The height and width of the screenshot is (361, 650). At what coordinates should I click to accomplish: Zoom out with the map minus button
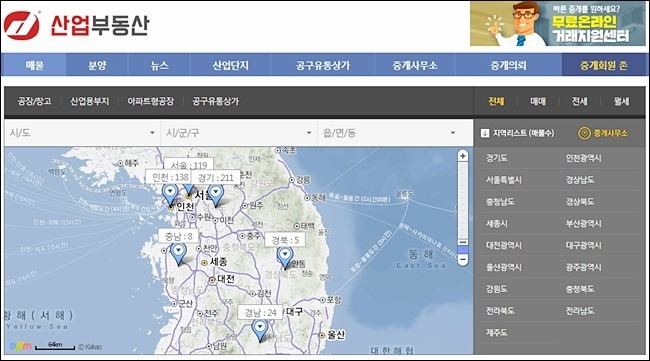coord(463,260)
